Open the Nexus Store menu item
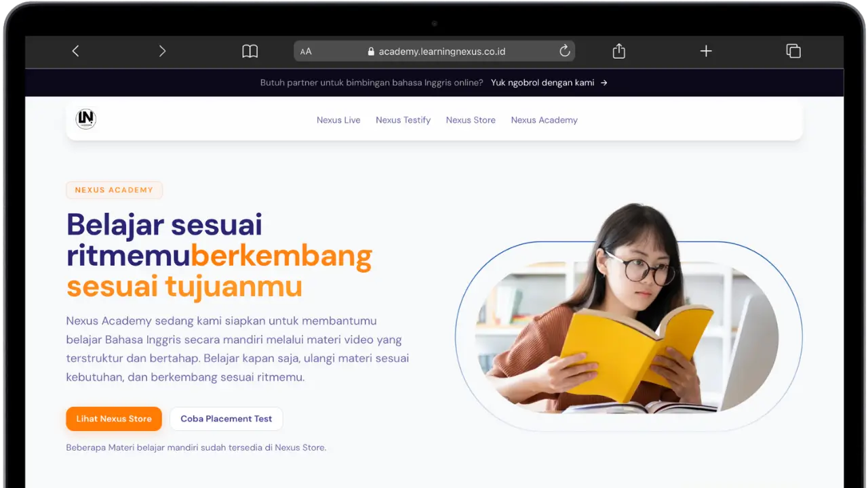 click(471, 120)
